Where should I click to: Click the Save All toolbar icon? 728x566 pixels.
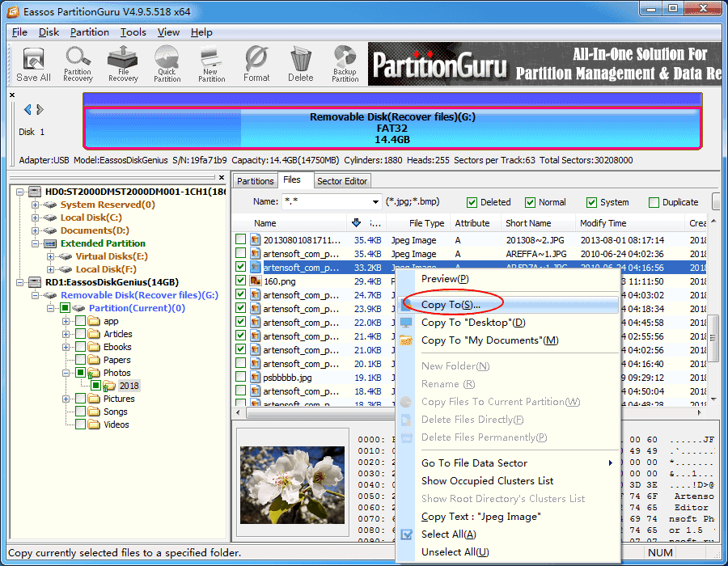(33, 65)
